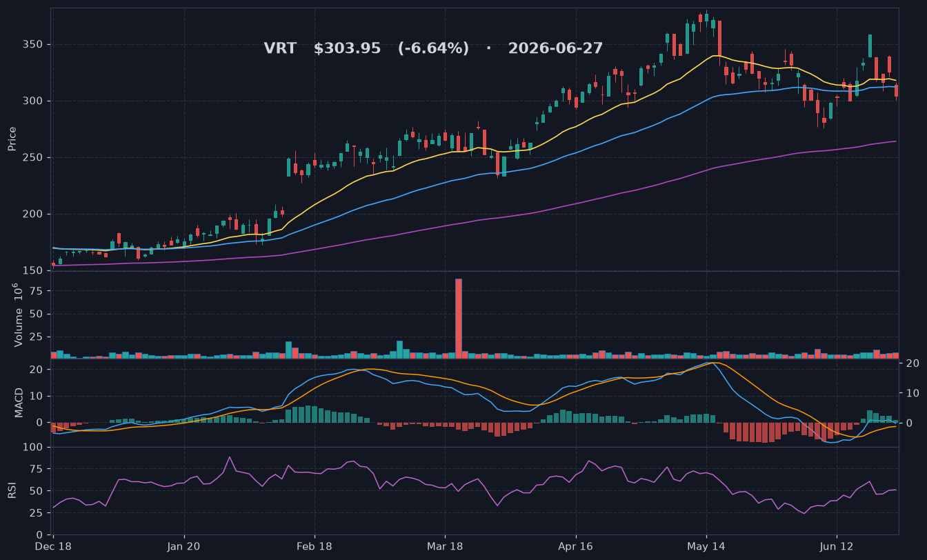The image size is (927, 560).
Task: Click the 300 price tick label
Action: tap(34, 101)
